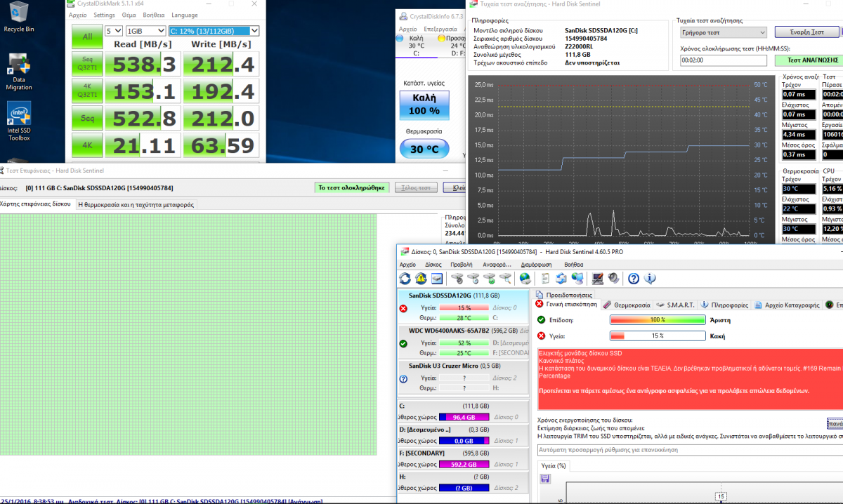Run the 4K Q32T1 benchmark button

pyautogui.click(x=87, y=91)
